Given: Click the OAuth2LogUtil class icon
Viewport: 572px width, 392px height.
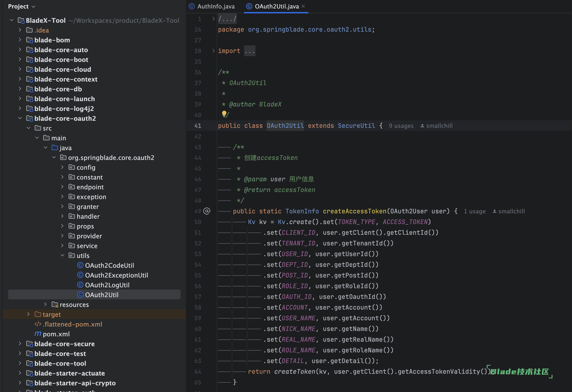Looking at the screenshot, I should [x=80, y=285].
